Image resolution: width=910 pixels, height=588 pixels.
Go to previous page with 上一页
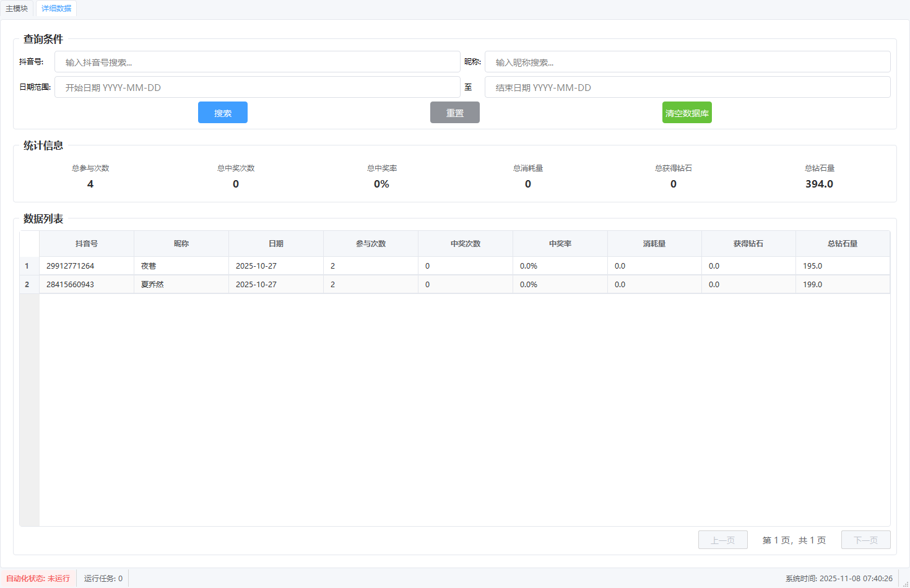point(722,540)
